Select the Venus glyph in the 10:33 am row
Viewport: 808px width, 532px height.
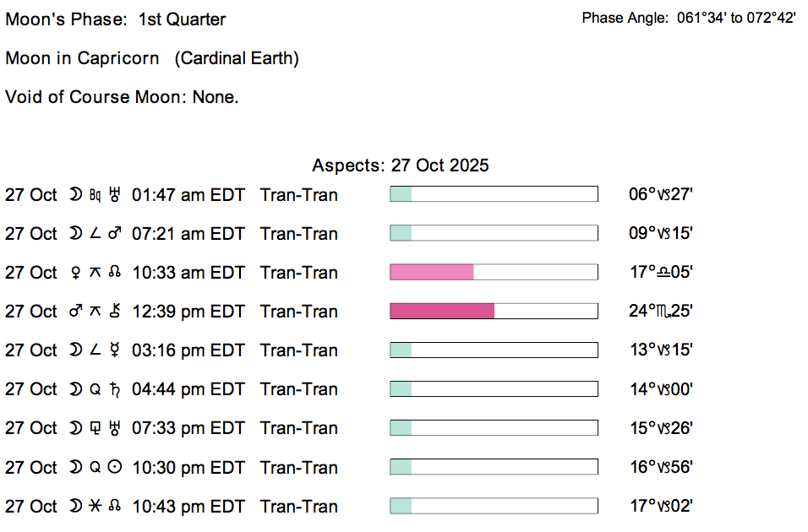74,273
